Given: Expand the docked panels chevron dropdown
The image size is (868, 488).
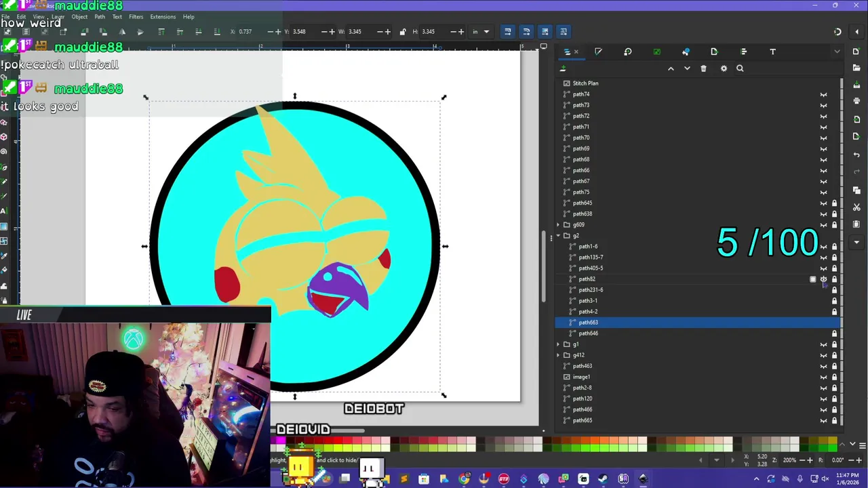Looking at the screenshot, I should [x=837, y=52].
